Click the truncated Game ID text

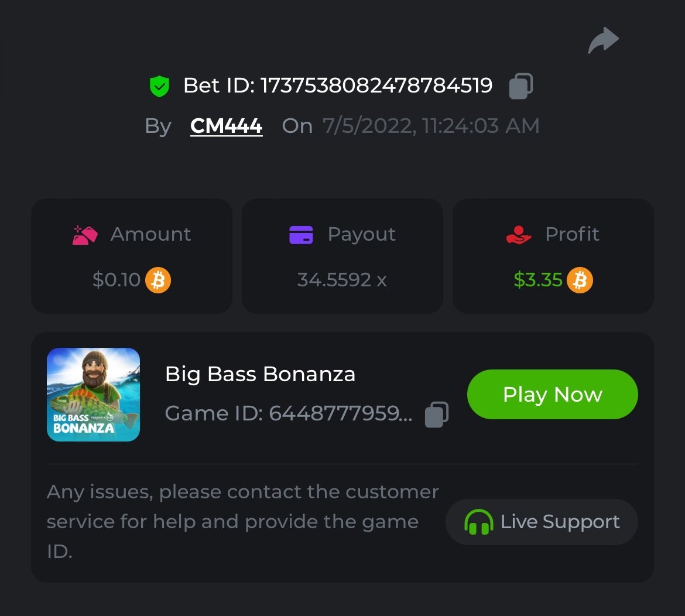point(289,414)
